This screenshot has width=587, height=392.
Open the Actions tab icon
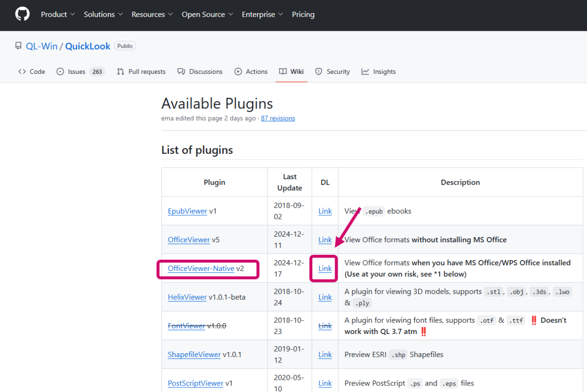(x=238, y=72)
